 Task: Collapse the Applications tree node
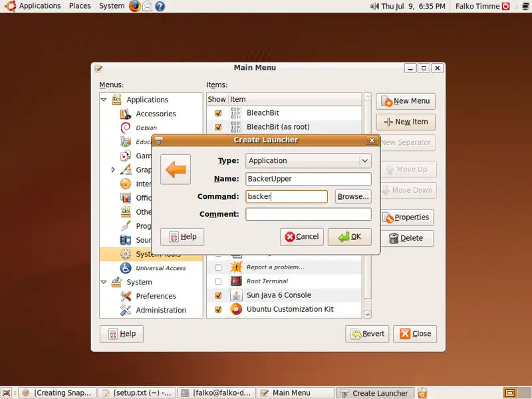[104, 100]
